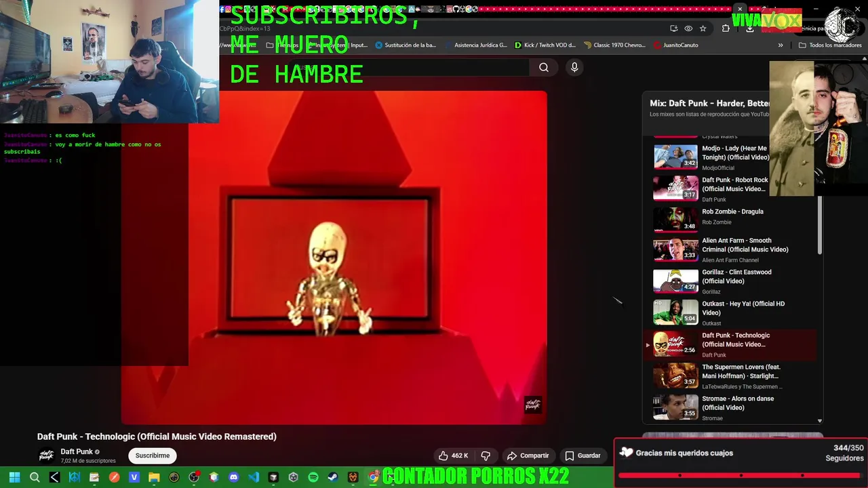
Task: Click the Starlight thumbnail 3:57
Action: (675, 375)
